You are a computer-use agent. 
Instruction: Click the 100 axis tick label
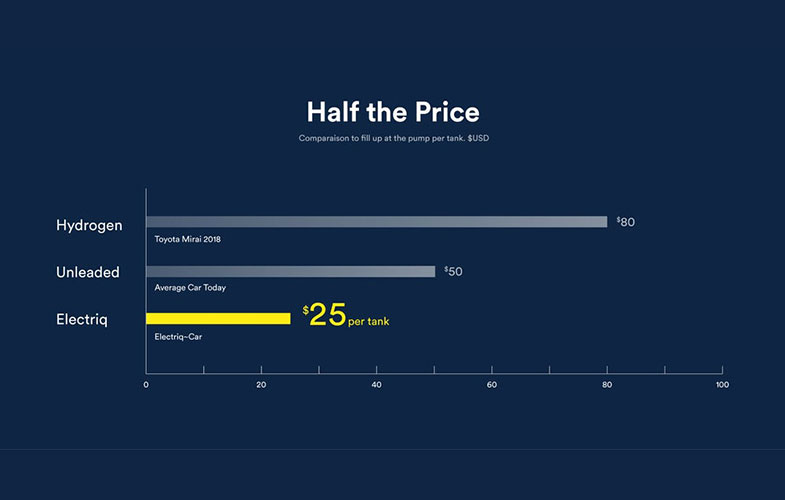click(x=722, y=385)
